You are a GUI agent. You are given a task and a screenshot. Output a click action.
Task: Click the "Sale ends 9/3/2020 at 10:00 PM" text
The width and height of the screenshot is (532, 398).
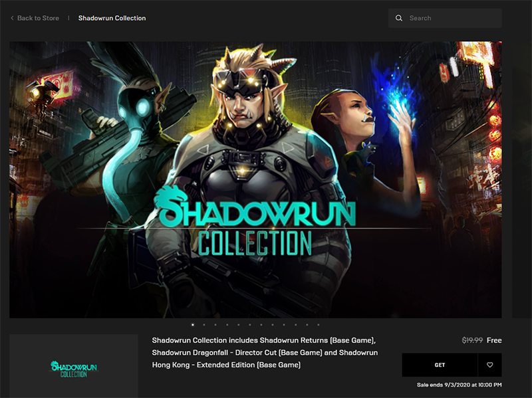(x=460, y=385)
